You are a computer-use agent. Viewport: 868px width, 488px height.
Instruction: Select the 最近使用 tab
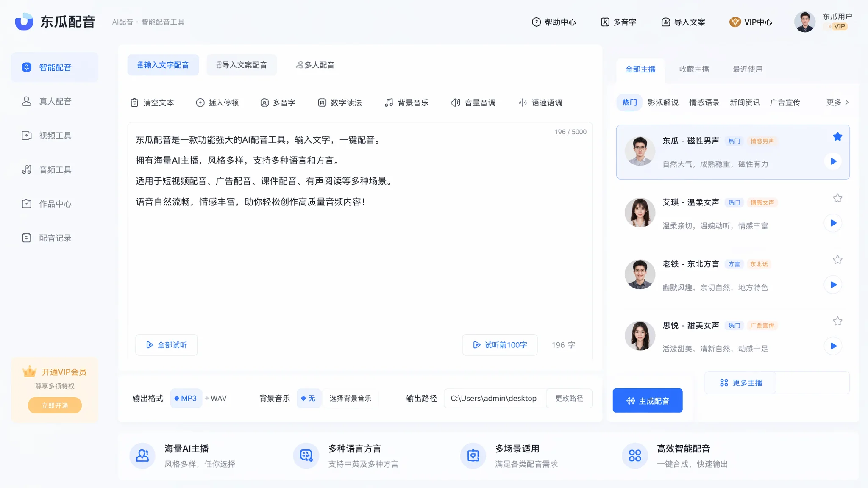pyautogui.click(x=747, y=69)
